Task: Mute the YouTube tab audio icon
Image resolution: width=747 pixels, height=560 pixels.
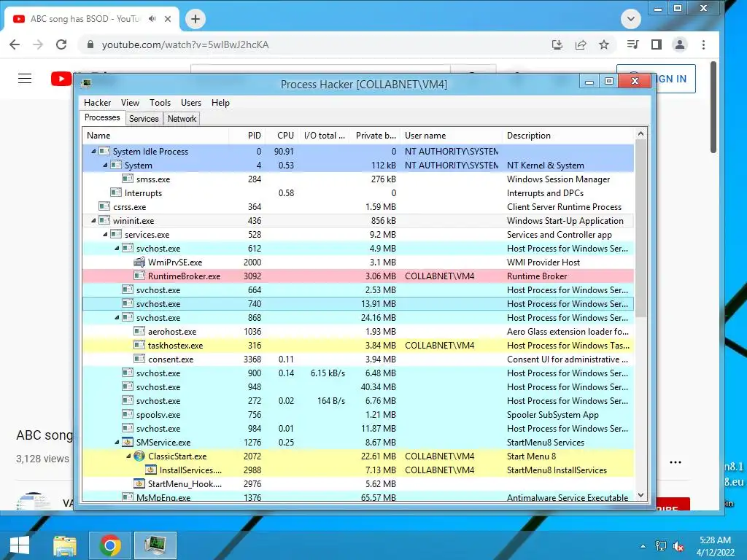Action: coord(152,18)
